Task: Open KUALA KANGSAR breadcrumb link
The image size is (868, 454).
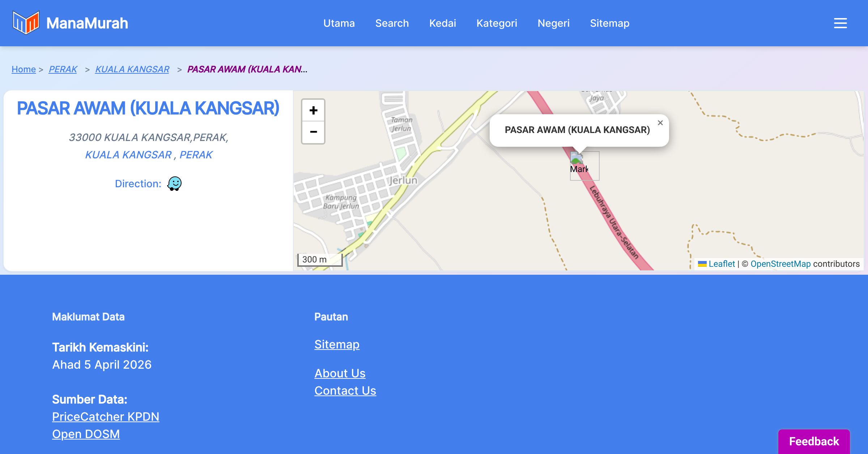Action: [x=132, y=69]
